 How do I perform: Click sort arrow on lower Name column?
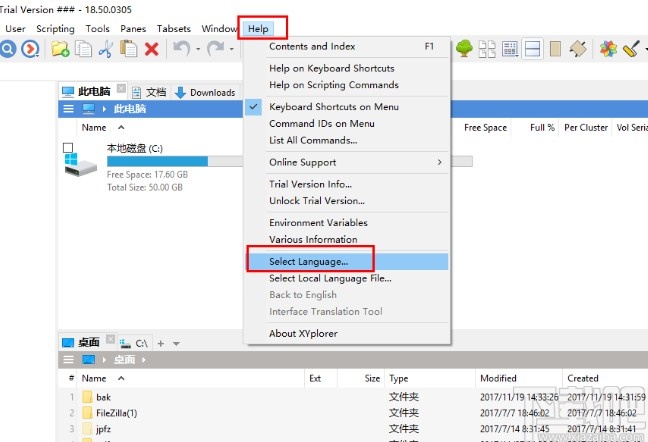point(121,378)
